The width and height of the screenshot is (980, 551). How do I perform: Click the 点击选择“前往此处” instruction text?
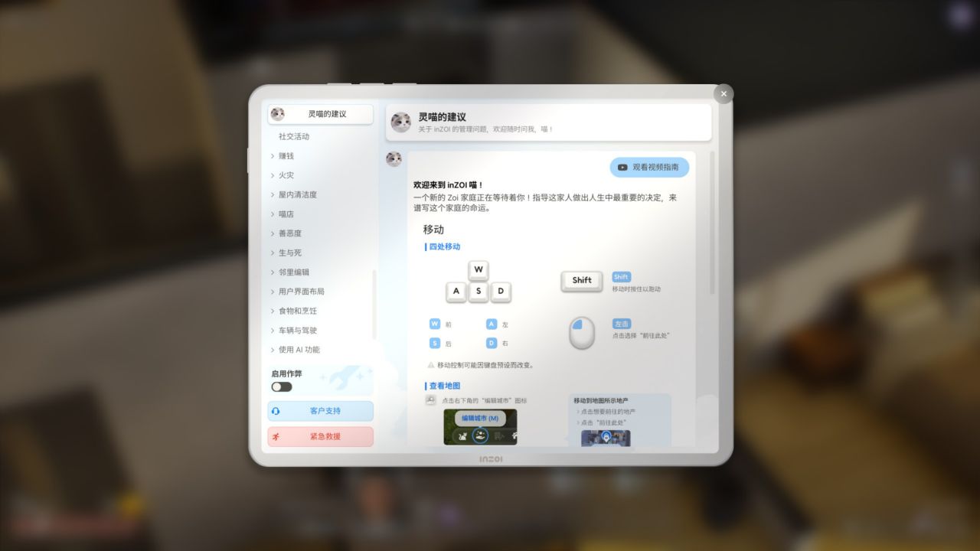click(x=642, y=336)
